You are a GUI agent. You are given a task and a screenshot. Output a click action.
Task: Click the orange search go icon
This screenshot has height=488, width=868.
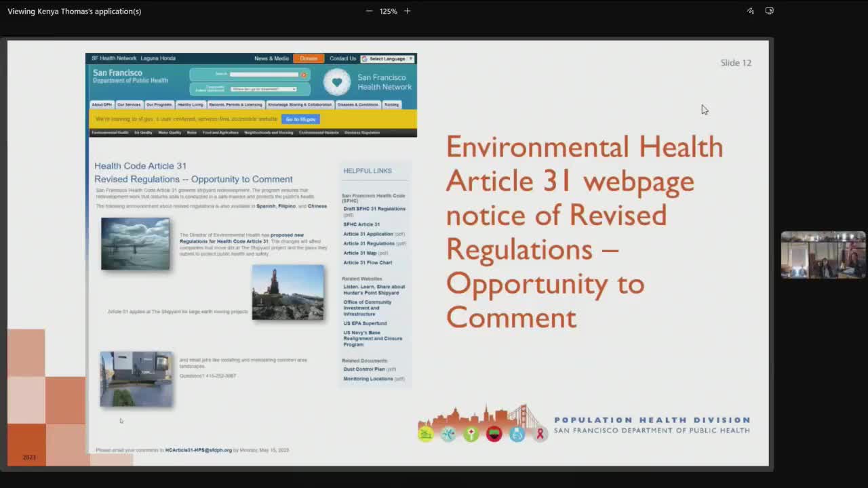[304, 75]
